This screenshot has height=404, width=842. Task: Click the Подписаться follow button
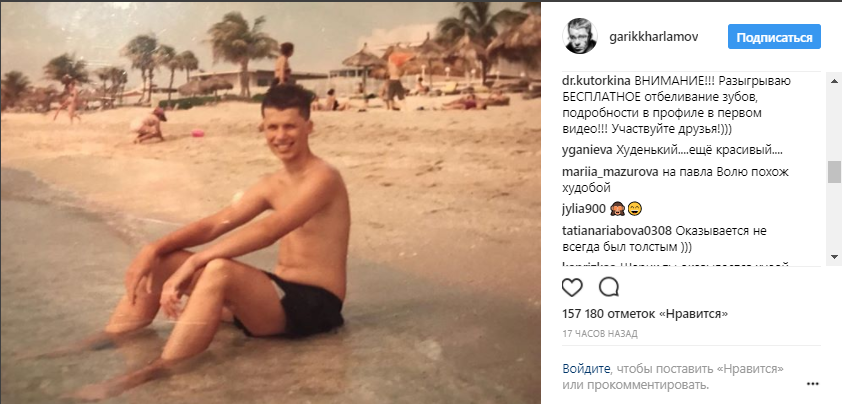tap(774, 37)
